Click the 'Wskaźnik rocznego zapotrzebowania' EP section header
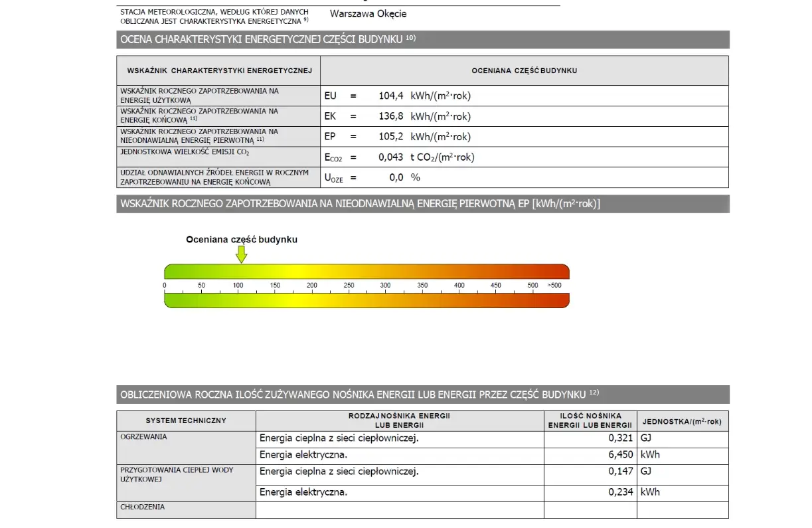 (x=359, y=204)
